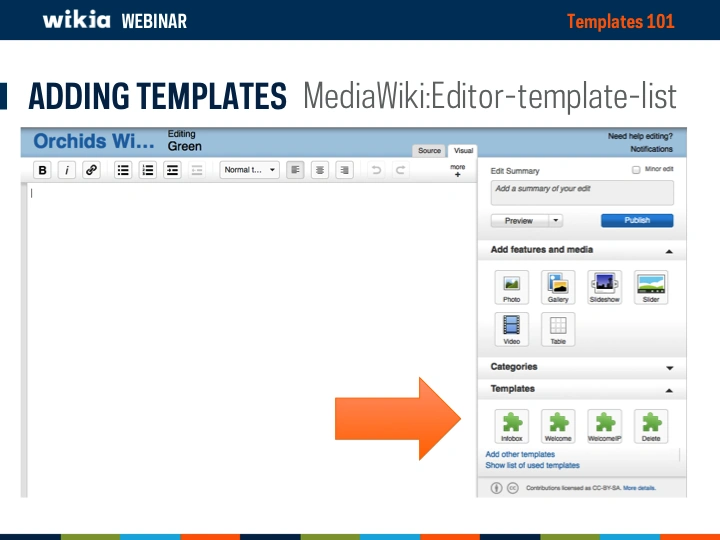The width and height of the screenshot is (720, 540).
Task: Open the Preview options dropdown arrow
Action: (x=556, y=220)
